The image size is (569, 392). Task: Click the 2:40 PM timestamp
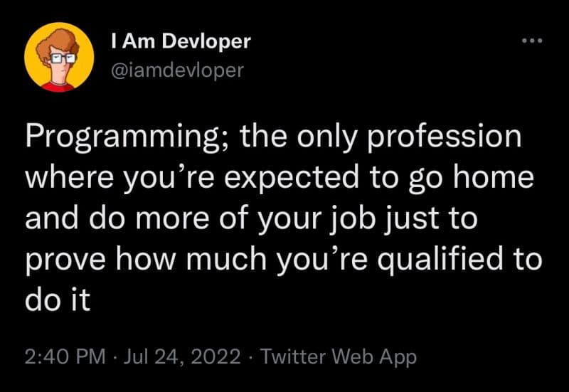coord(65,356)
